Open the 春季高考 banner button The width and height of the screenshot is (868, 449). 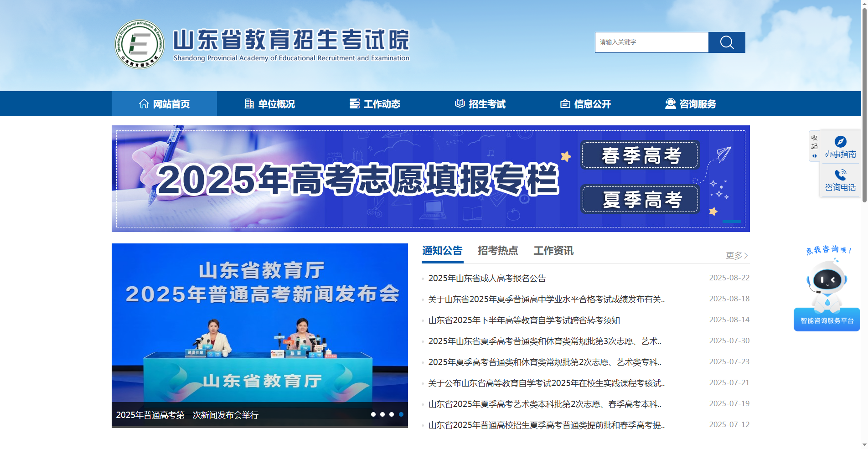[x=639, y=155]
